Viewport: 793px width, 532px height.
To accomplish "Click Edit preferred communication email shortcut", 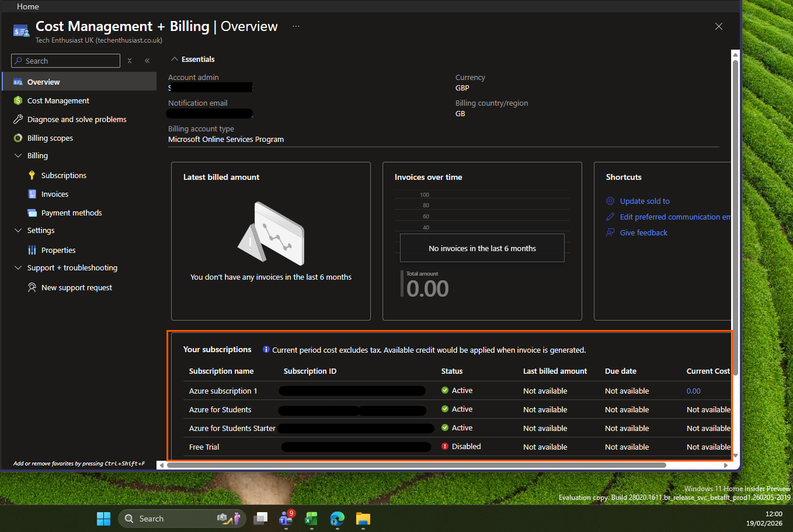I will (675, 217).
